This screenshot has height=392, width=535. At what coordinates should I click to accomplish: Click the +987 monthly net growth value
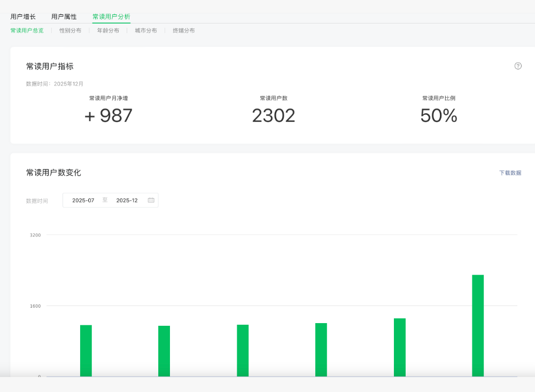(x=108, y=116)
